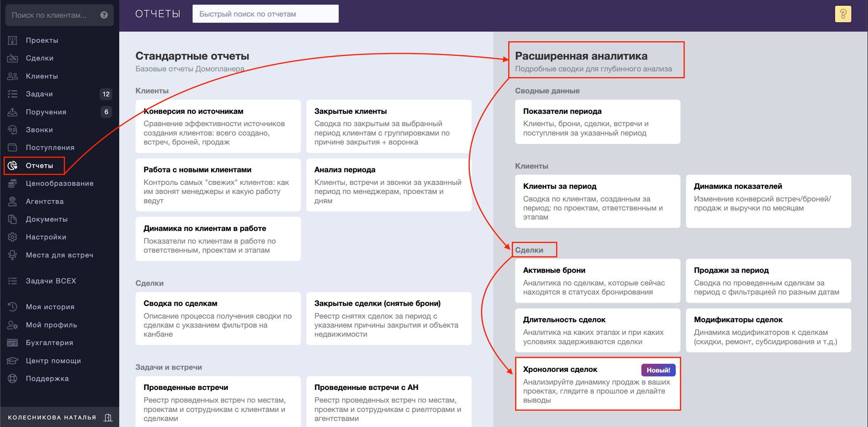Click the Сводные данные section label
Viewport: 868px width, 427px height.
click(547, 91)
